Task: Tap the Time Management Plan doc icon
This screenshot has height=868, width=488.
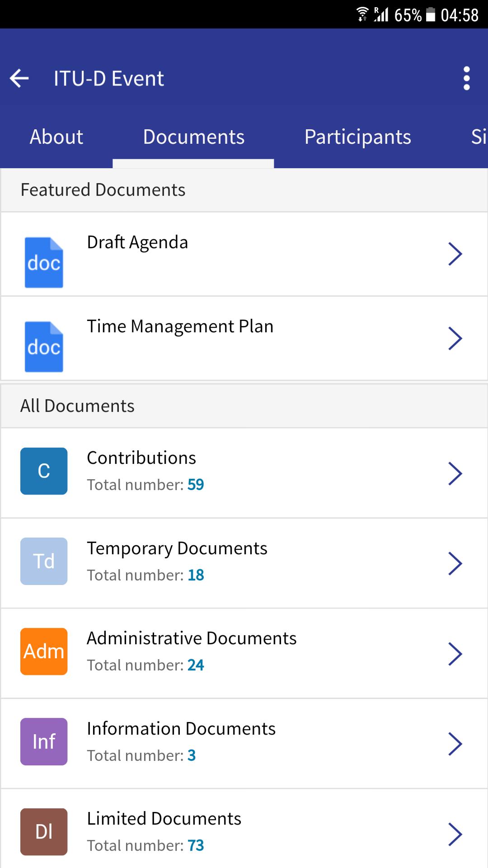Action: pos(44,347)
